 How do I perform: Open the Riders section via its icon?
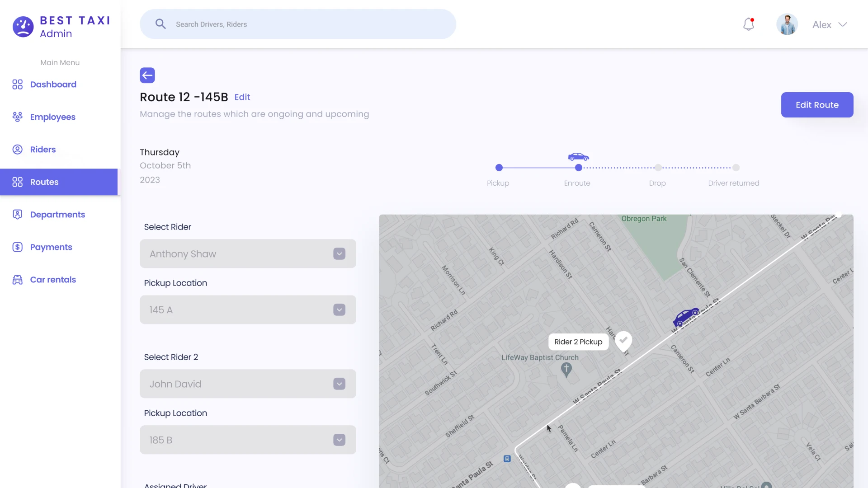[x=17, y=149]
